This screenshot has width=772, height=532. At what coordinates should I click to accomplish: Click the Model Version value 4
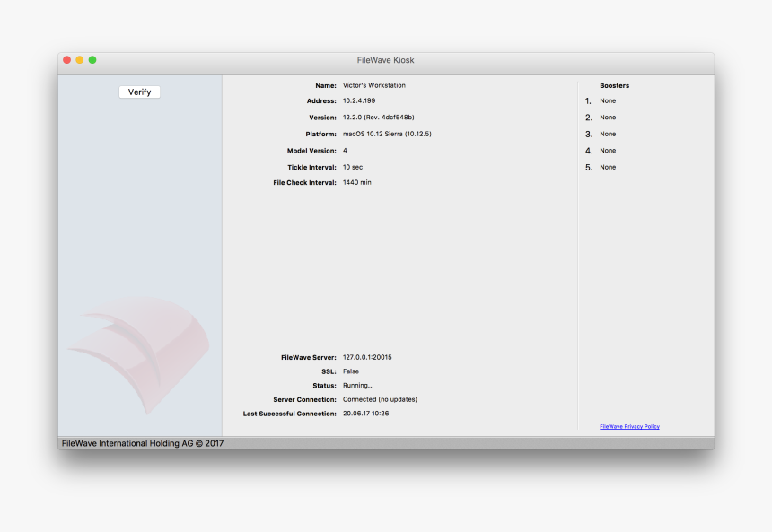point(345,151)
